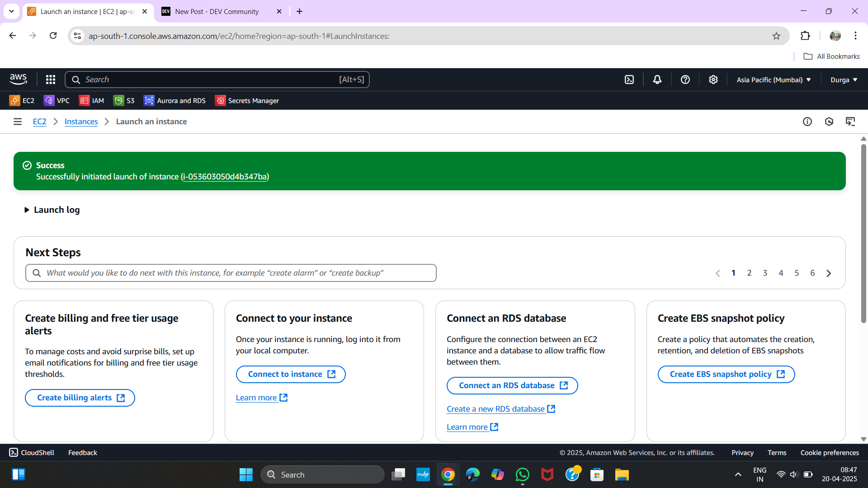Open the Asia Pacific (Mumbai) region dropdown

click(774, 80)
